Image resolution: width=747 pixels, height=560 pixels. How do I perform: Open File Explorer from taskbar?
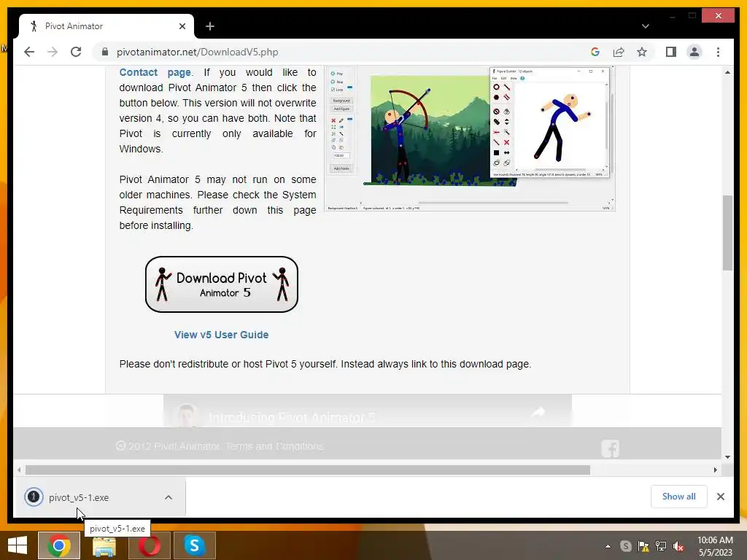[104, 545]
